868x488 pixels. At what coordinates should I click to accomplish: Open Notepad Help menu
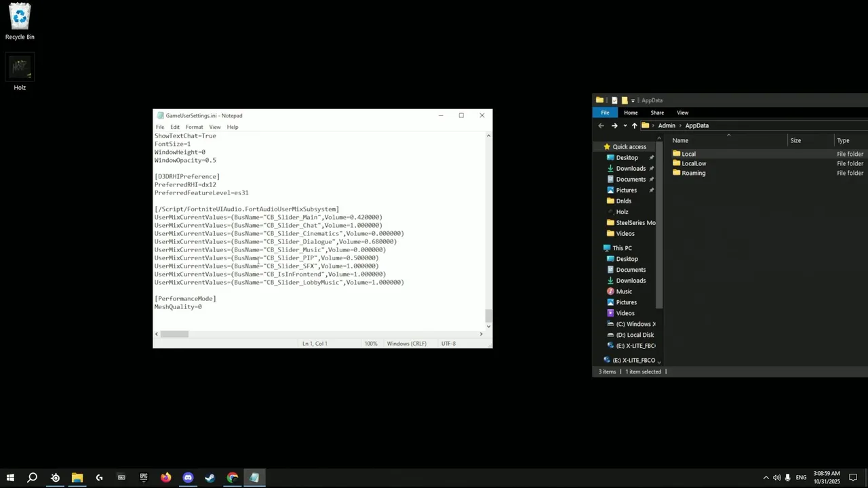coord(233,127)
